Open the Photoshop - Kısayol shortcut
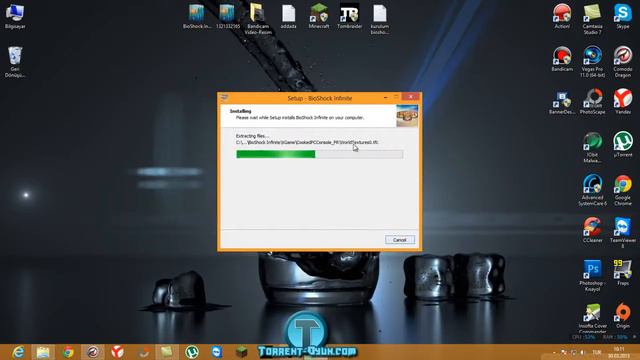Screen dimensions: 640x360 [592, 276]
